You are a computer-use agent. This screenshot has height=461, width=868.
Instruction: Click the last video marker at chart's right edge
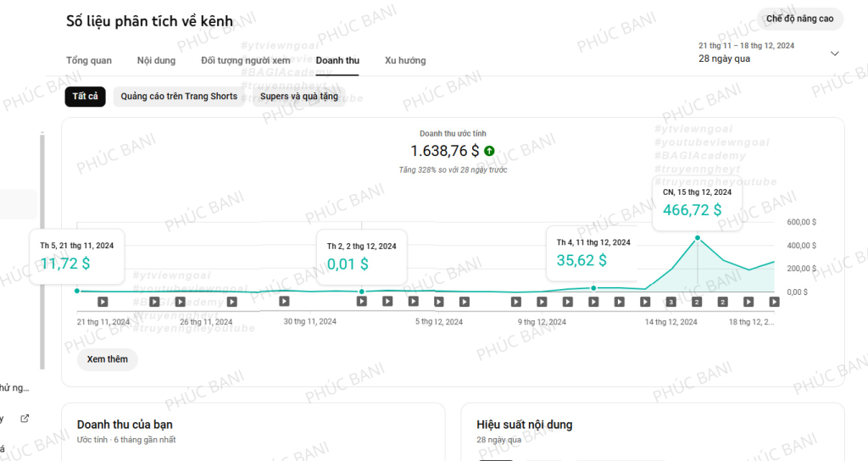point(774,302)
